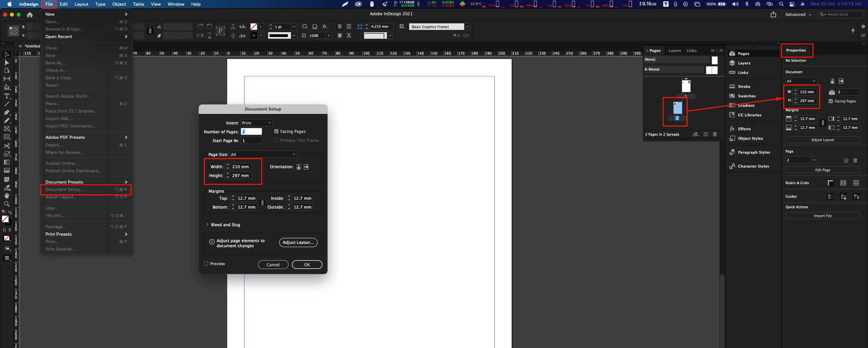Enable the Preview checkbox

pos(206,264)
